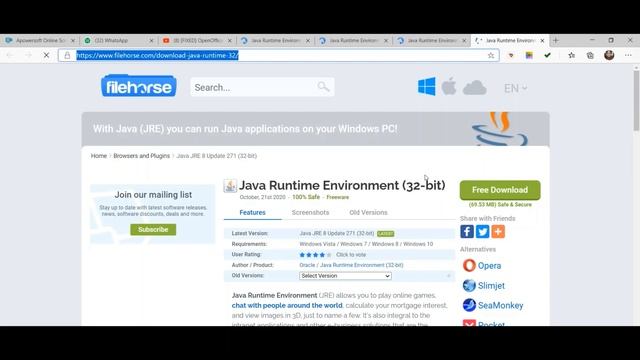The height and width of the screenshot is (360, 640).
Task: Open Browsers and Plugins breadcrumb link
Action: [x=142, y=156]
